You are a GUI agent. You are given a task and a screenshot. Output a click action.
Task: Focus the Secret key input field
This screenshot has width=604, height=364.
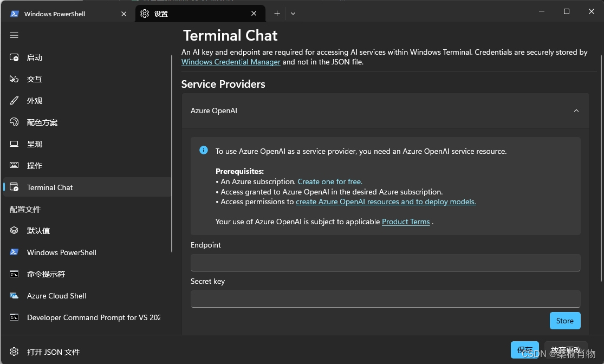385,299
